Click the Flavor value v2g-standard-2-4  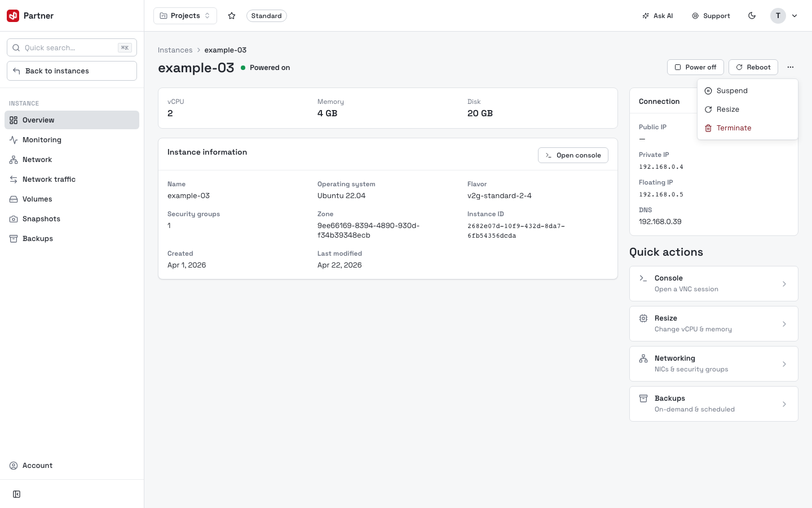(500, 196)
